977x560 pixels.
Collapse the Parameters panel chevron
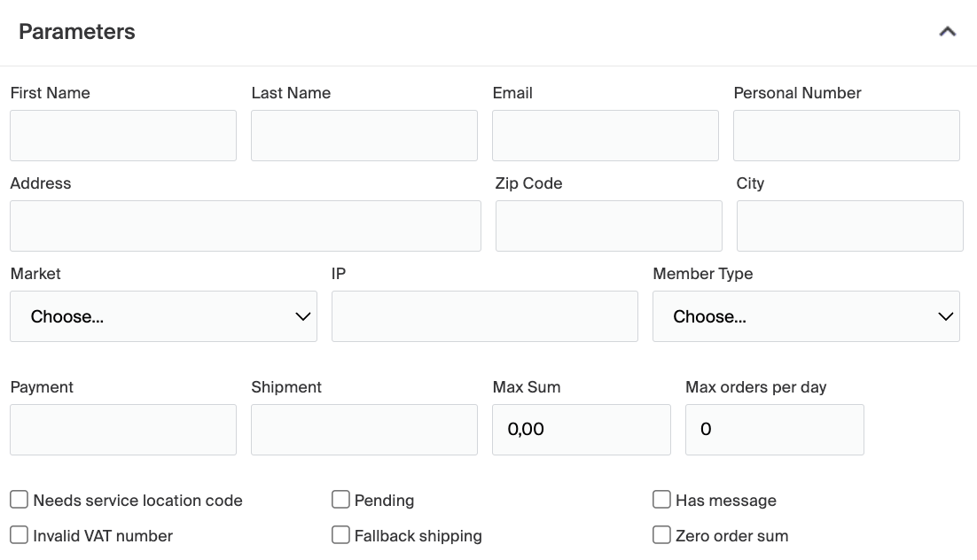coord(947,32)
